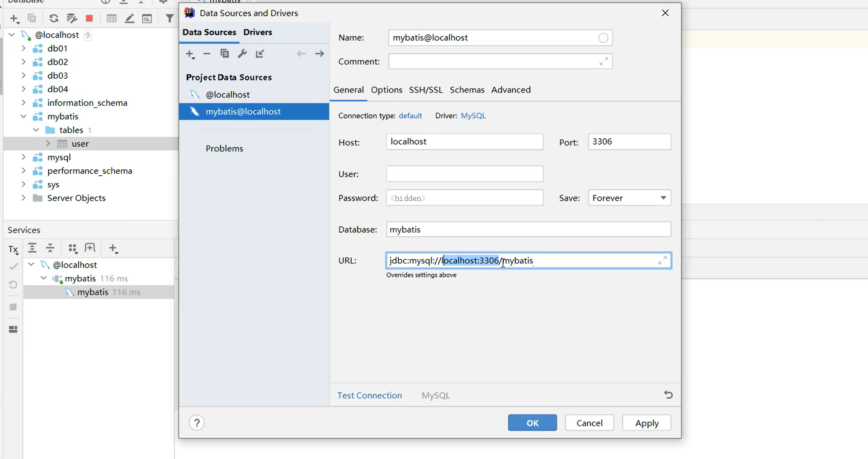Click the add data source plus icon in Database panel
The height and width of the screenshot is (459, 868).
pyautogui.click(x=14, y=19)
